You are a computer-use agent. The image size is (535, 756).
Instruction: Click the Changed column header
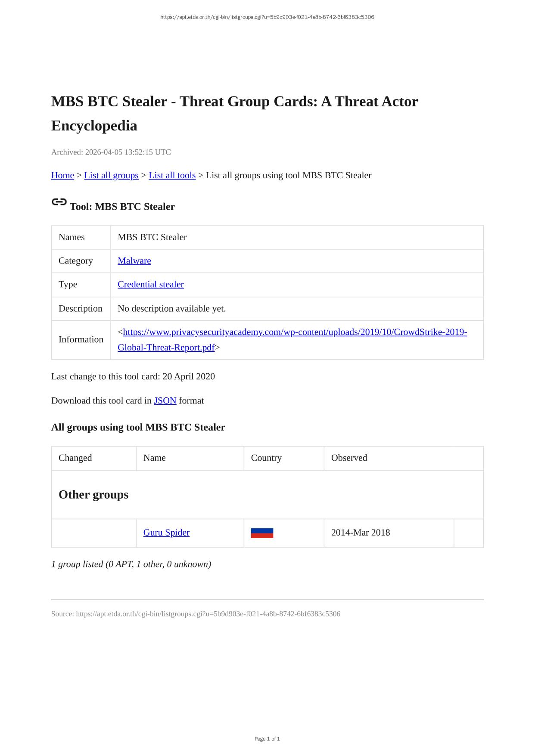tap(75, 458)
